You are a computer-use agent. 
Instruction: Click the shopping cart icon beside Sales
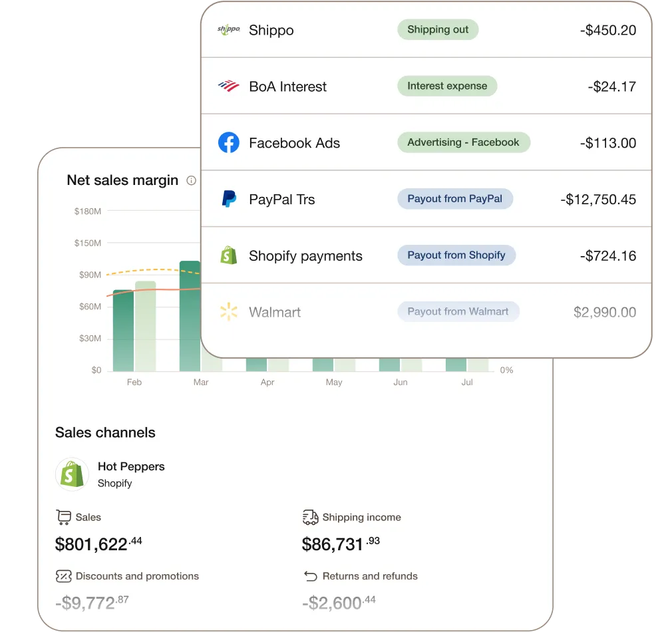(x=63, y=517)
